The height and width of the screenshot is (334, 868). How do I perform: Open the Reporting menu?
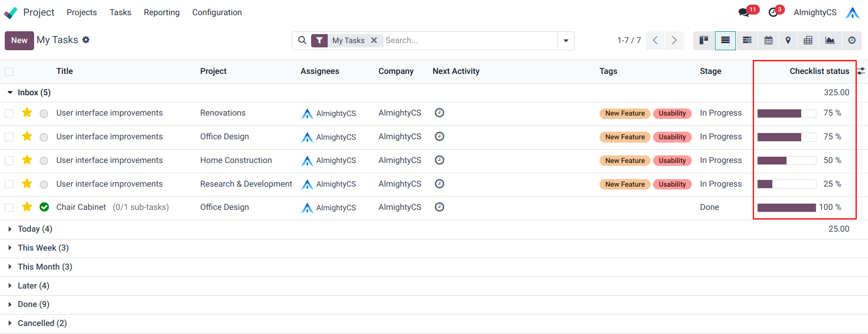click(161, 12)
